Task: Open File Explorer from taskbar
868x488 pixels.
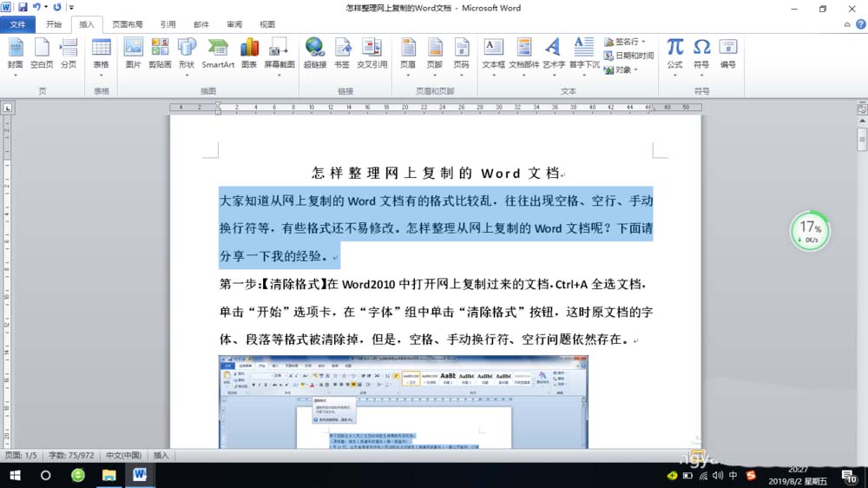Action: [x=108, y=475]
